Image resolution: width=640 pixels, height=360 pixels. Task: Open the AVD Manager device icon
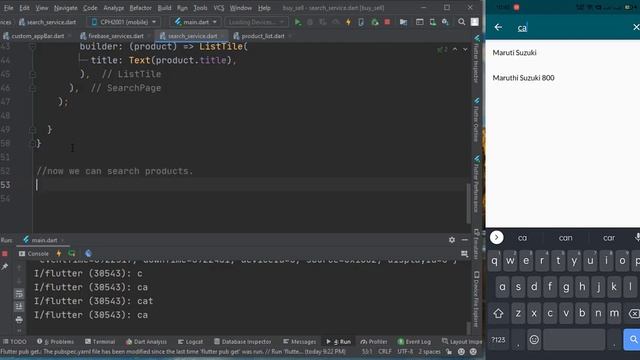433,22
